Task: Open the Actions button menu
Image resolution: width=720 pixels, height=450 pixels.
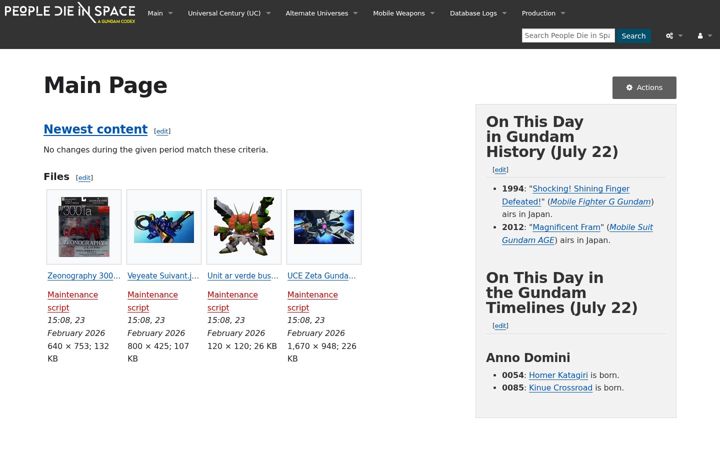Action: tap(644, 88)
